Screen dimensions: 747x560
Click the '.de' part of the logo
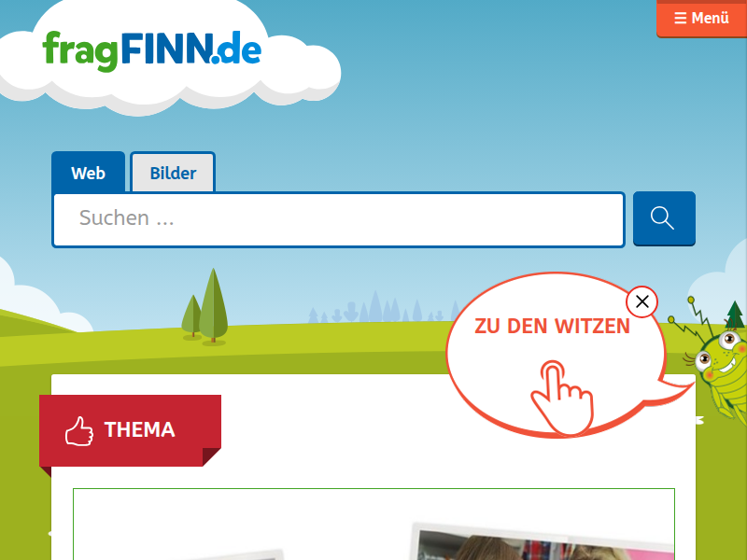pyautogui.click(x=237, y=49)
